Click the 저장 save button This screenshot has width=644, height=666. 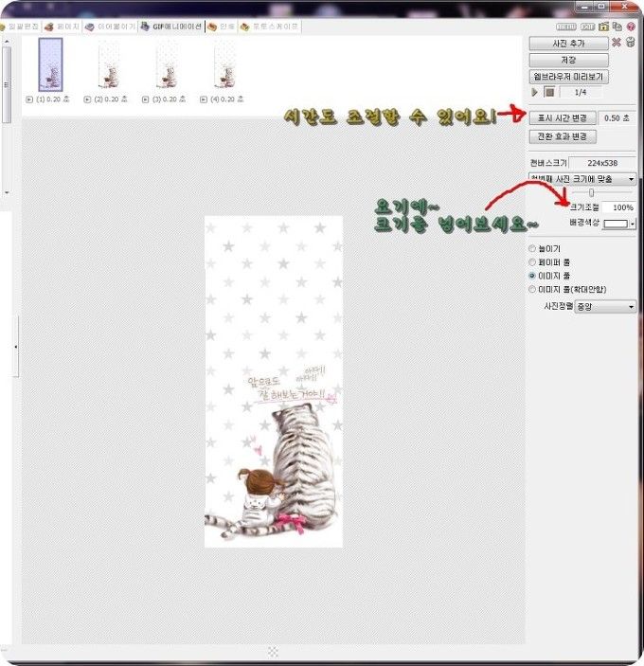[x=568, y=60]
